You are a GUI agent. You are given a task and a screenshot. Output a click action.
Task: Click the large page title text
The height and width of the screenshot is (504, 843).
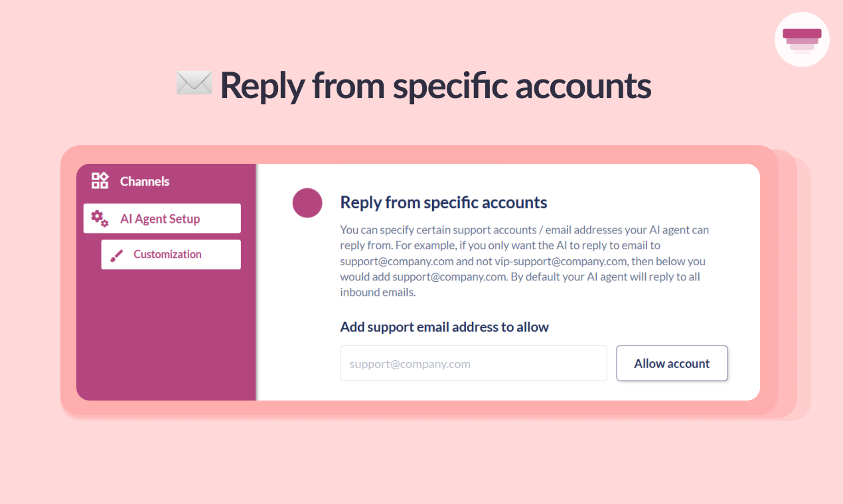tap(435, 85)
